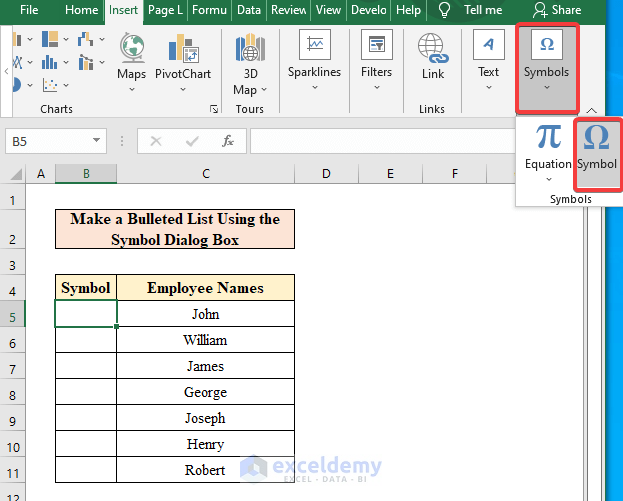
Task: Expand the Name Box dropdown arrow
Action: [x=96, y=140]
